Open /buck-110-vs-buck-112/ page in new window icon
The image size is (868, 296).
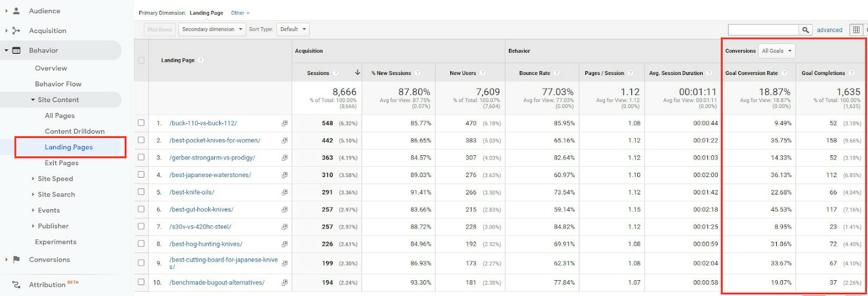click(x=284, y=123)
